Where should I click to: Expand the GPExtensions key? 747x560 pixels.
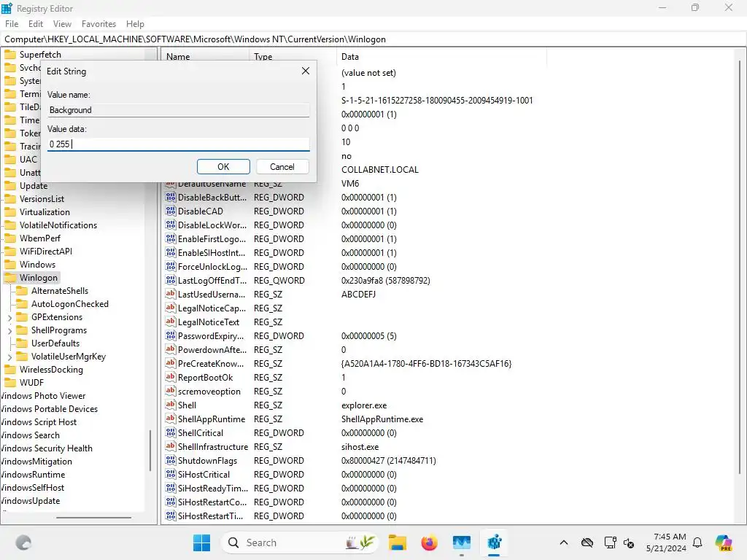[x=10, y=318]
